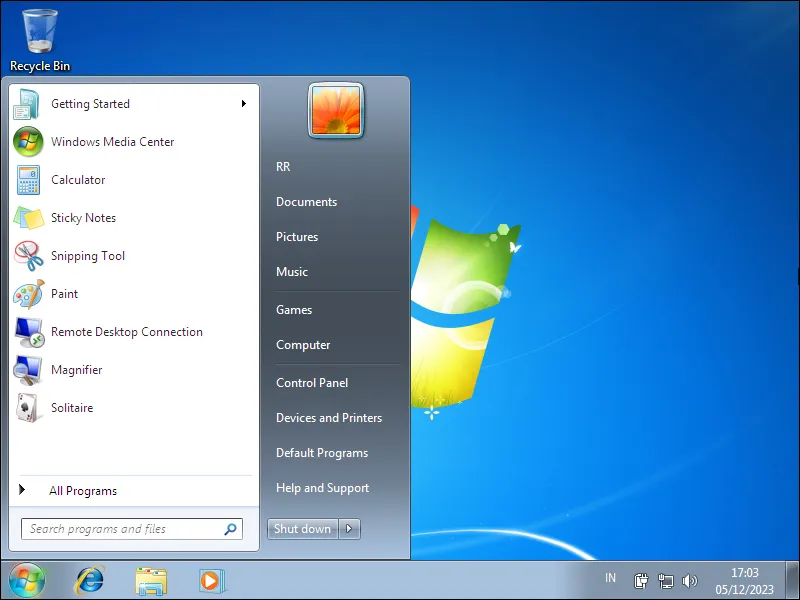Open Windows Media Player from the taskbar
This screenshot has height=600, width=800.
pos(211,580)
